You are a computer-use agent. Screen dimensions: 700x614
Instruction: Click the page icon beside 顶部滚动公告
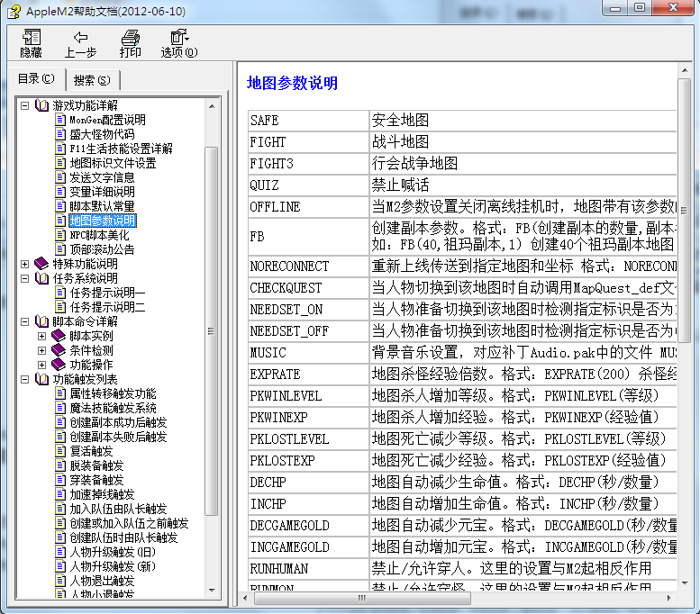pos(60,249)
